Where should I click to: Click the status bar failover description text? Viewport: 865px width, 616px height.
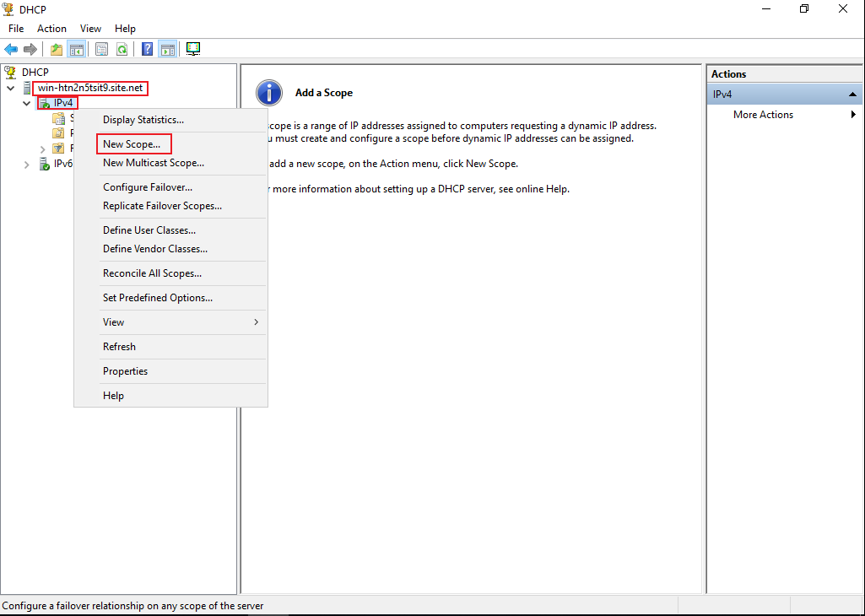tap(133, 606)
